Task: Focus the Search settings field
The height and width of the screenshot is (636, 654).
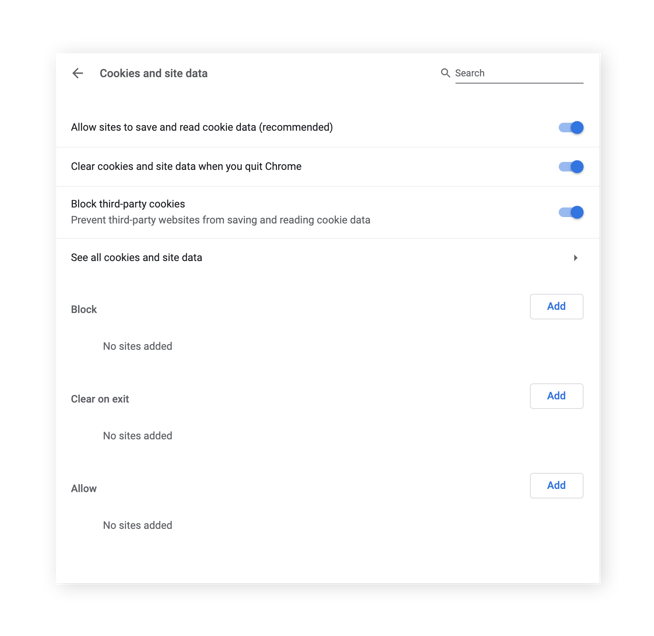Action: (519, 73)
